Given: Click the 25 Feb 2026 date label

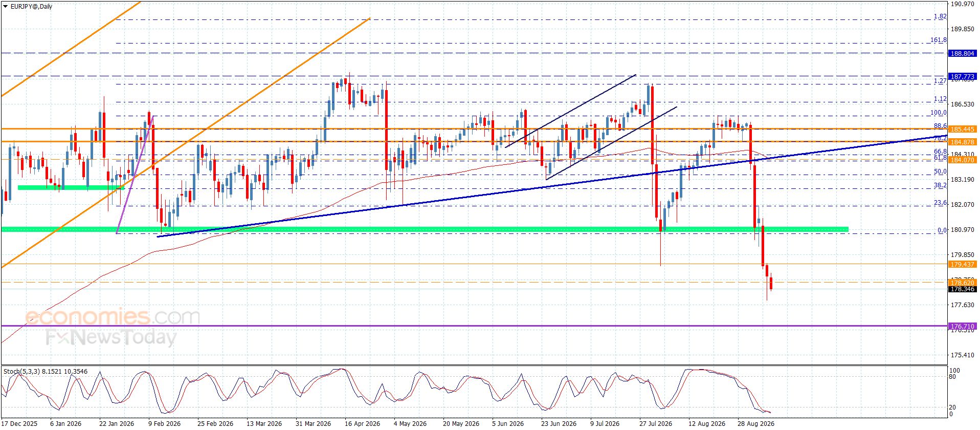Looking at the screenshot, I should click(x=215, y=423).
